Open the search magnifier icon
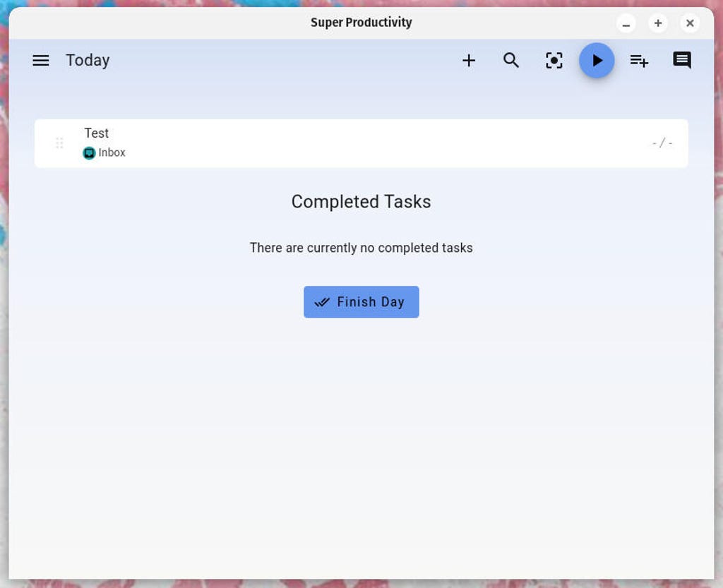The height and width of the screenshot is (588, 723). click(511, 61)
